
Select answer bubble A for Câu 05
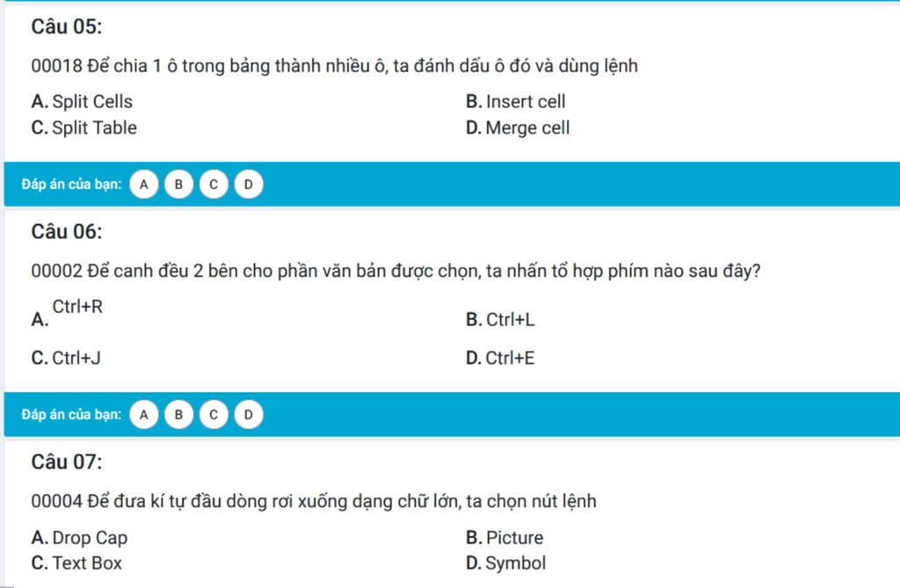click(144, 185)
